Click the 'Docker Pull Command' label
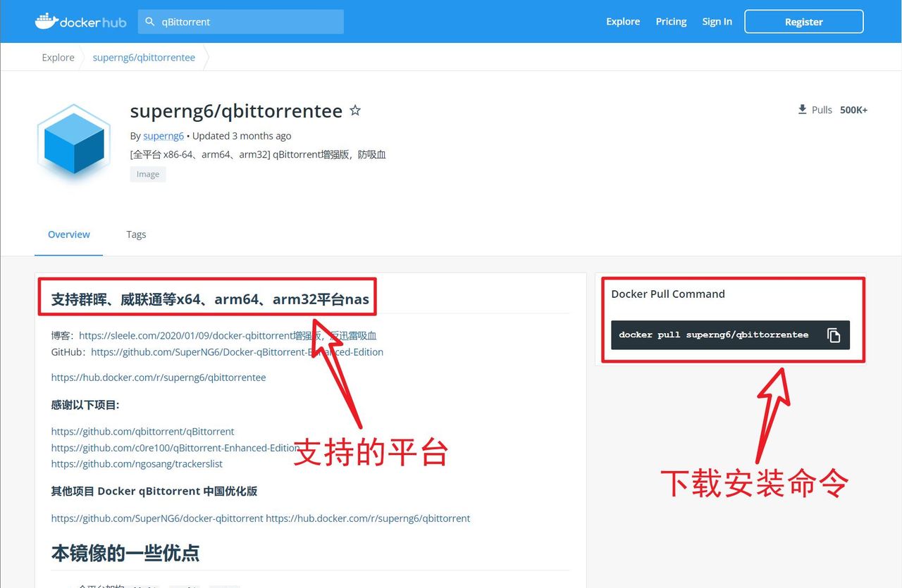 [x=668, y=294]
